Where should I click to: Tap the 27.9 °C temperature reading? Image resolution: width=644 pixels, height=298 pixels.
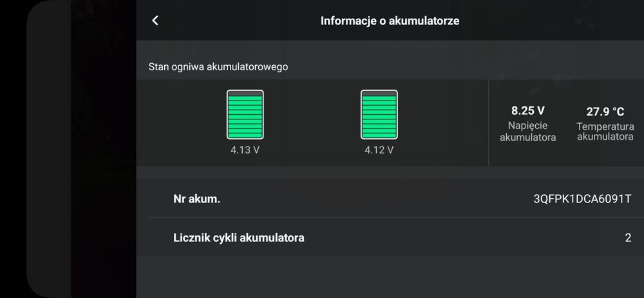(605, 112)
